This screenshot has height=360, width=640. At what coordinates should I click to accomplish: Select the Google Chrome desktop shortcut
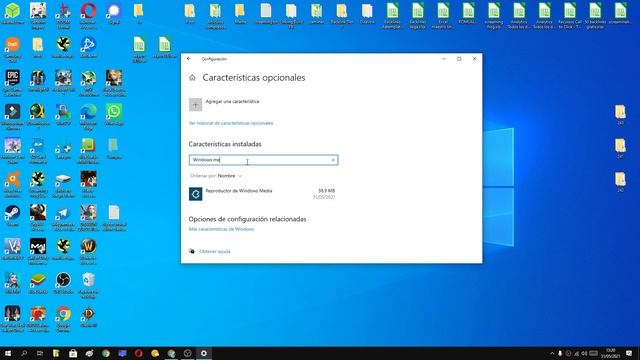[x=63, y=318]
